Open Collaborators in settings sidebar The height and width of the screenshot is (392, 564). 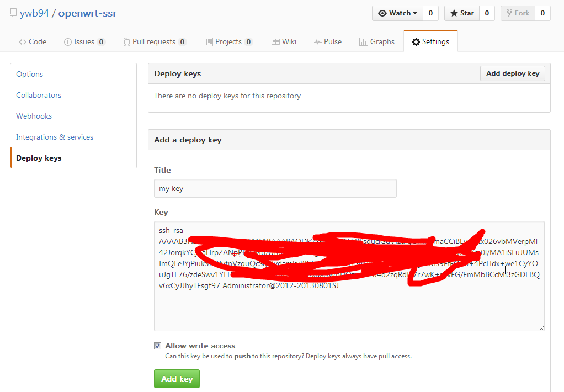[73, 95]
